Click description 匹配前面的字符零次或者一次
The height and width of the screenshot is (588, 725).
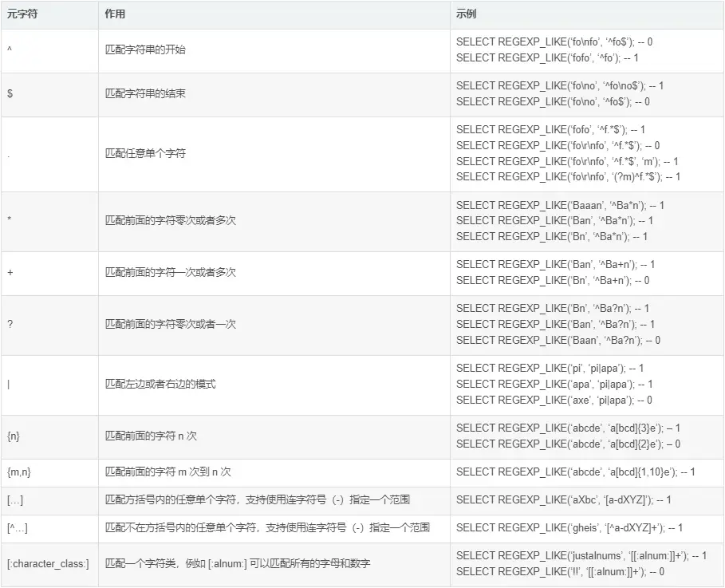pyautogui.click(x=170, y=324)
